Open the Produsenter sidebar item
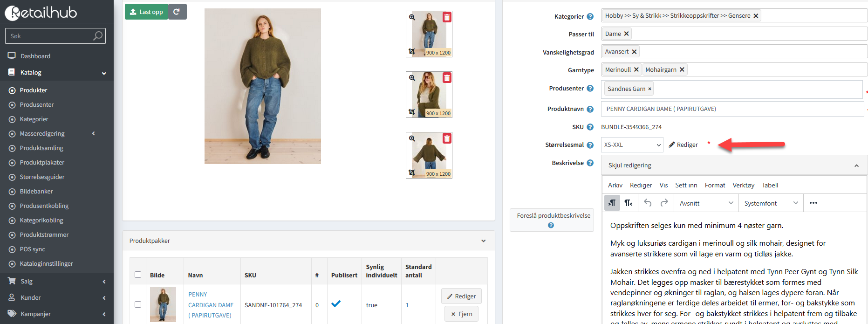The width and height of the screenshot is (868, 324). click(37, 104)
